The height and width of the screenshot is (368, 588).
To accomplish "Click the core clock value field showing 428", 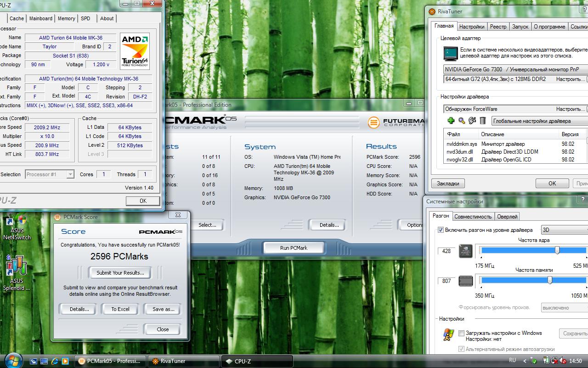I will [x=446, y=251].
